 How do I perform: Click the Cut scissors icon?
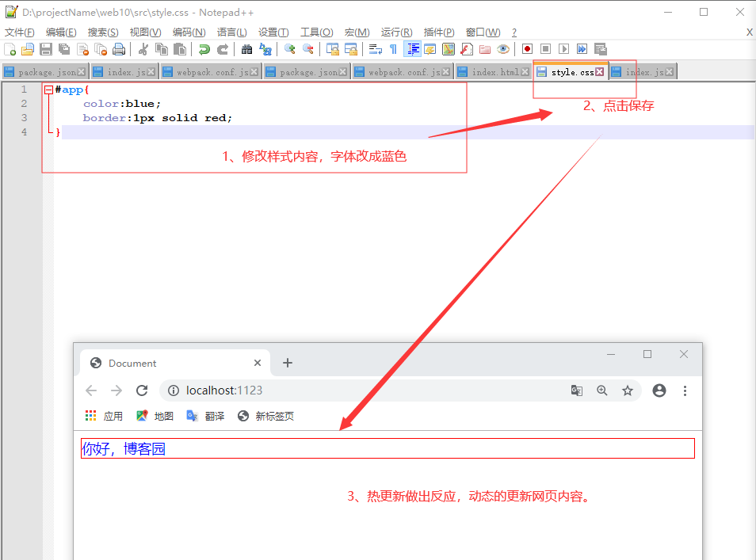(143, 49)
